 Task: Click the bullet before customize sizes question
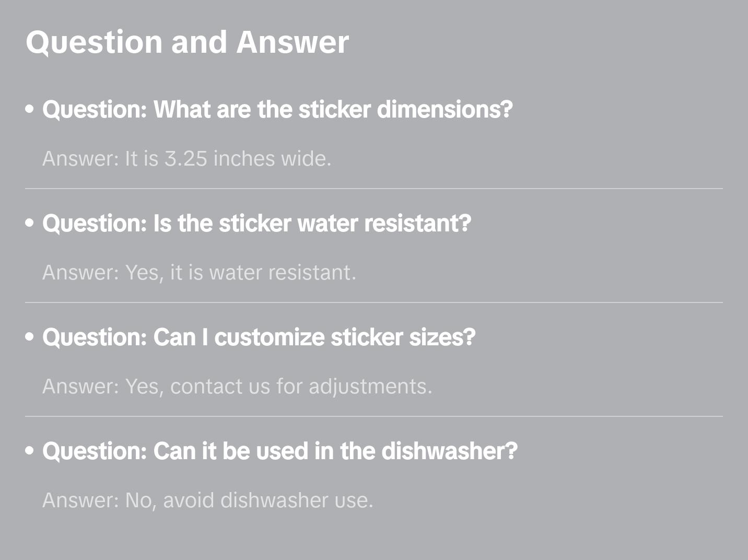[x=30, y=337]
